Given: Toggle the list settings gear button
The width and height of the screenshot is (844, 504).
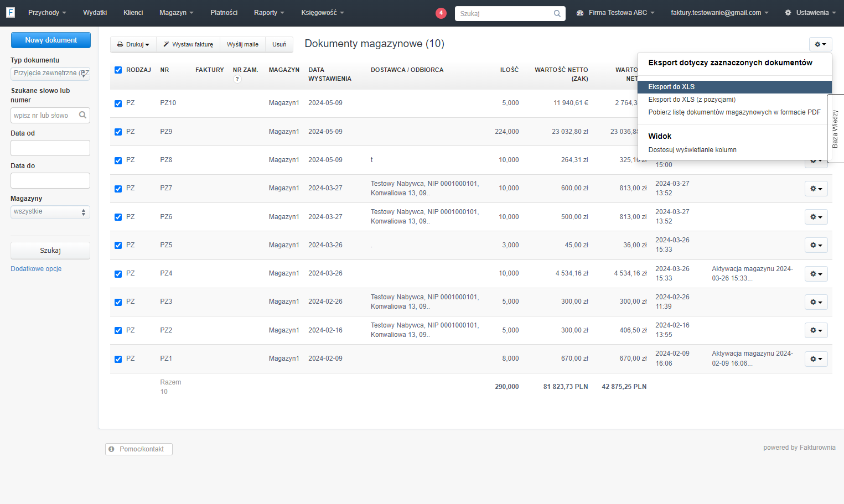Looking at the screenshot, I should click(x=820, y=44).
